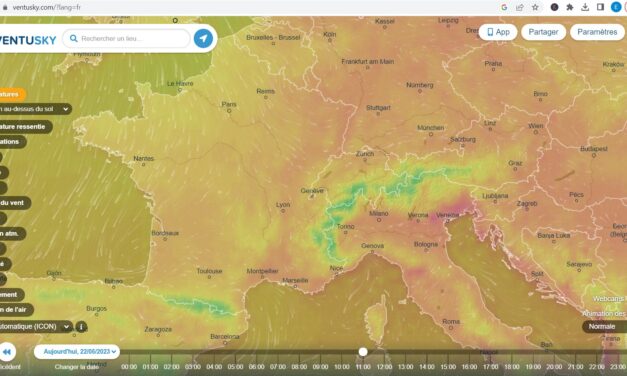
Task: Jump timeline to 18:00
Action: click(x=511, y=367)
